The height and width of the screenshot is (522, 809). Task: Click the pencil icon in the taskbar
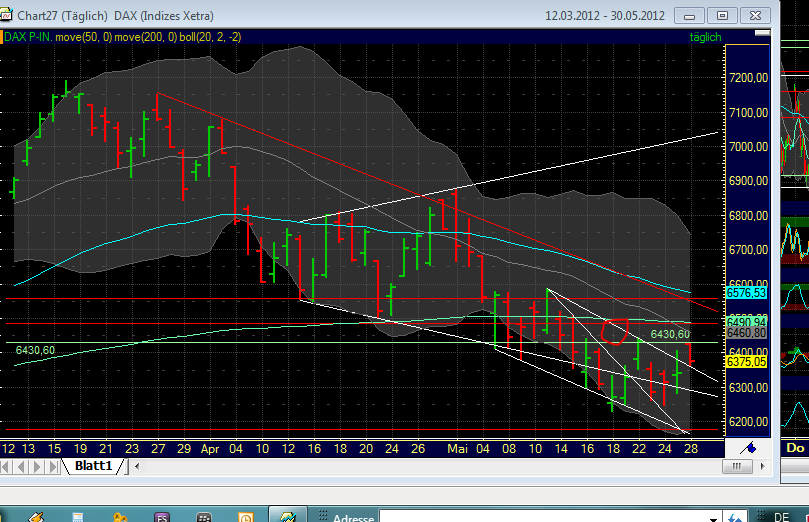coord(36,516)
